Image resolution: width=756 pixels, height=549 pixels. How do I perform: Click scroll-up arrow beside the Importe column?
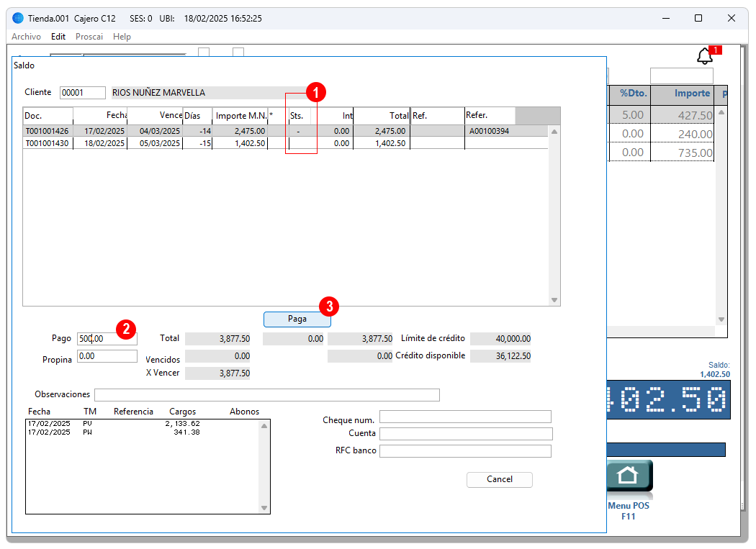click(721, 112)
